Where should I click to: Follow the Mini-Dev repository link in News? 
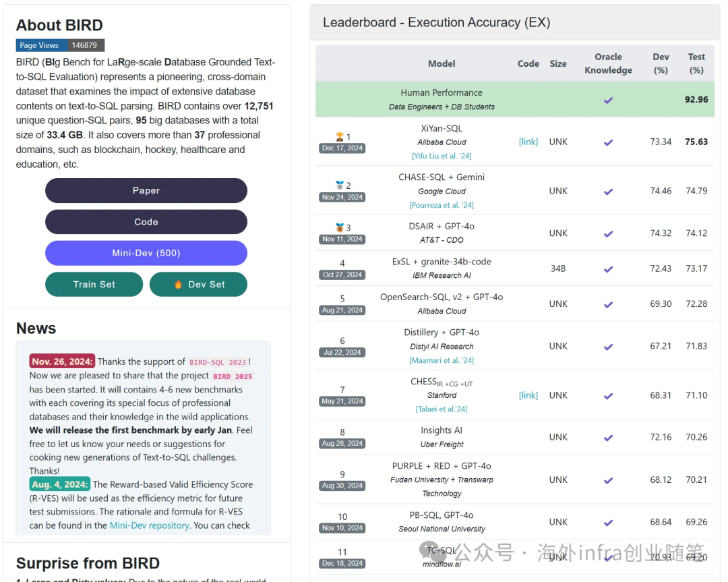[150, 525]
